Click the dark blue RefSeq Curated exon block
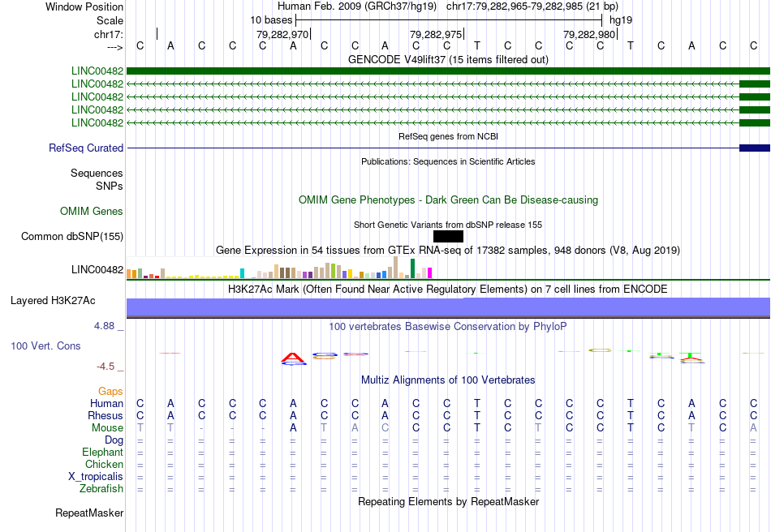Viewport: 771px width, 532px height. (x=755, y=148)
